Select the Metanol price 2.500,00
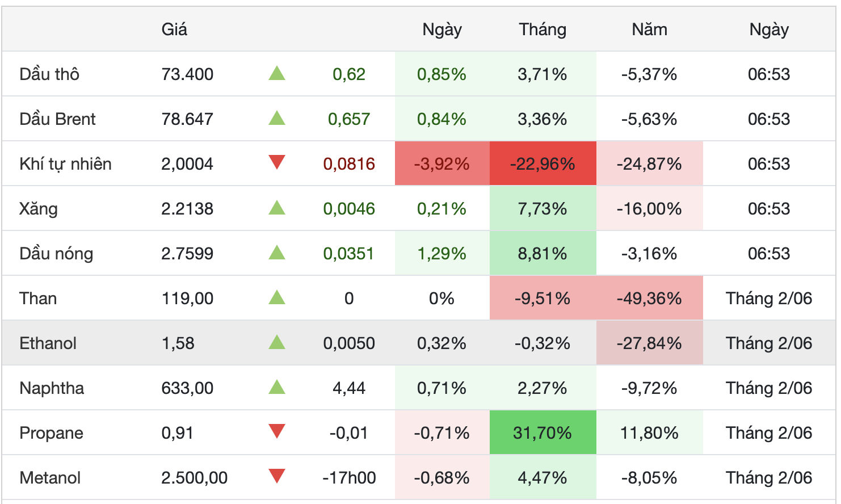This screenshot has width=841, height=504. coord(194,478)
